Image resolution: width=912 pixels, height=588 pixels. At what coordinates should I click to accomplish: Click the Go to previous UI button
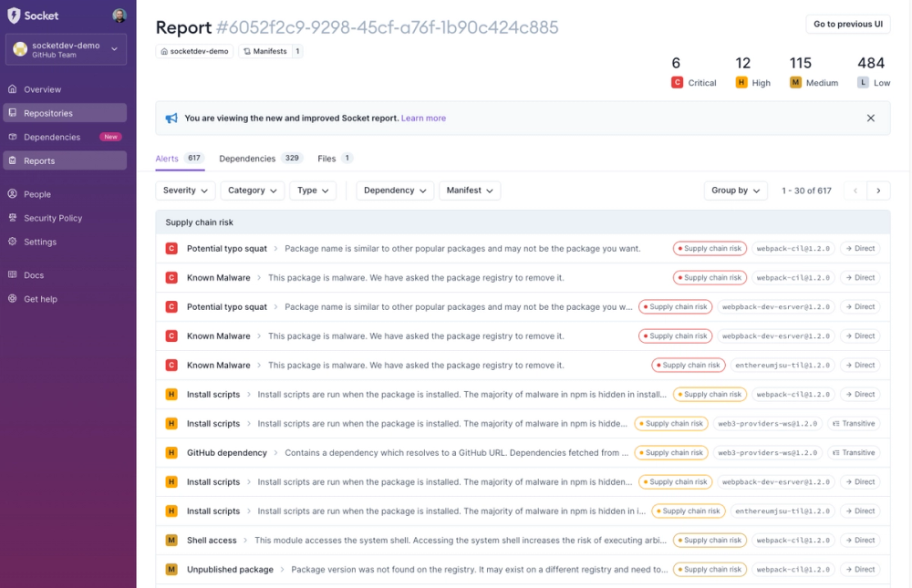coord(847,24)
